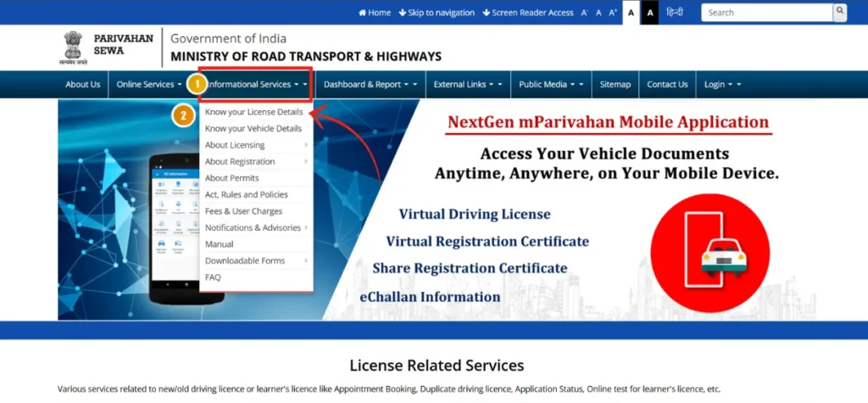The width and height of the screenshot is (868, 403).
Task: Click NextGen mParivahan Mobile Application heading
Action: (x=609, y=122)
